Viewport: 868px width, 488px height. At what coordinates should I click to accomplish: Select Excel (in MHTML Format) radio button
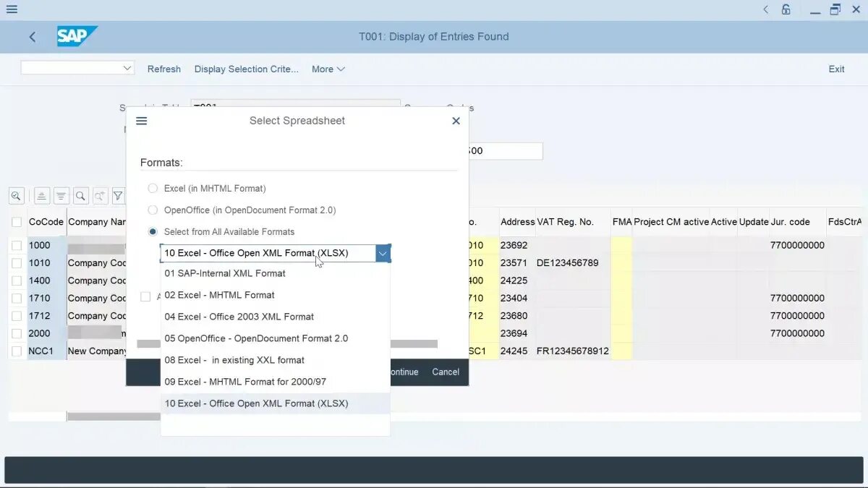(x=153, y=188)
